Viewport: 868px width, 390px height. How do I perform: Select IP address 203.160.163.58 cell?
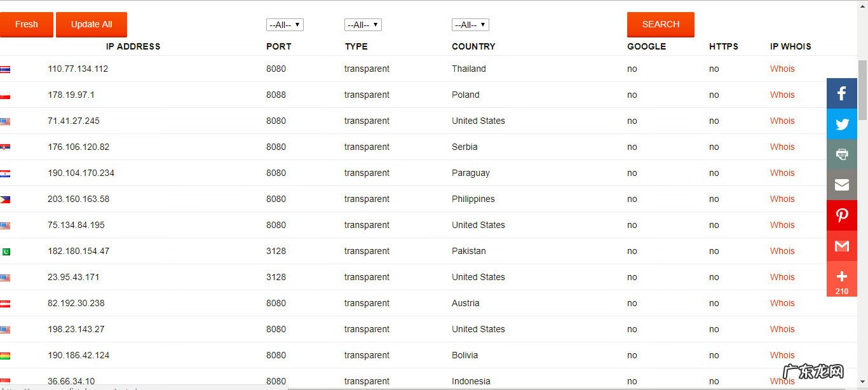click(79, 199)
